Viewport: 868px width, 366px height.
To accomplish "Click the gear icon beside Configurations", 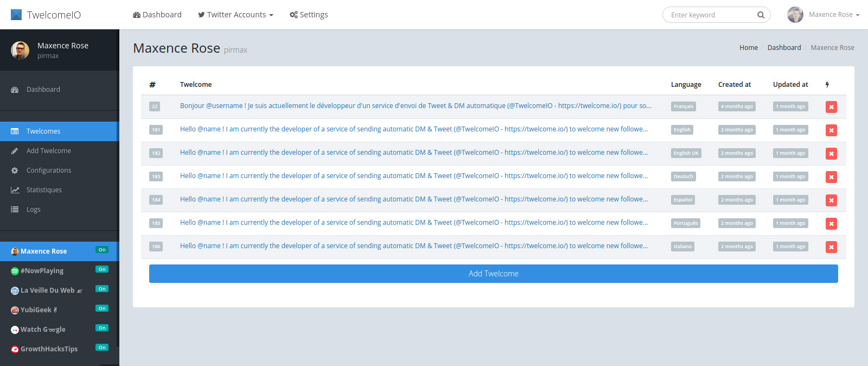I will [15, 171].
